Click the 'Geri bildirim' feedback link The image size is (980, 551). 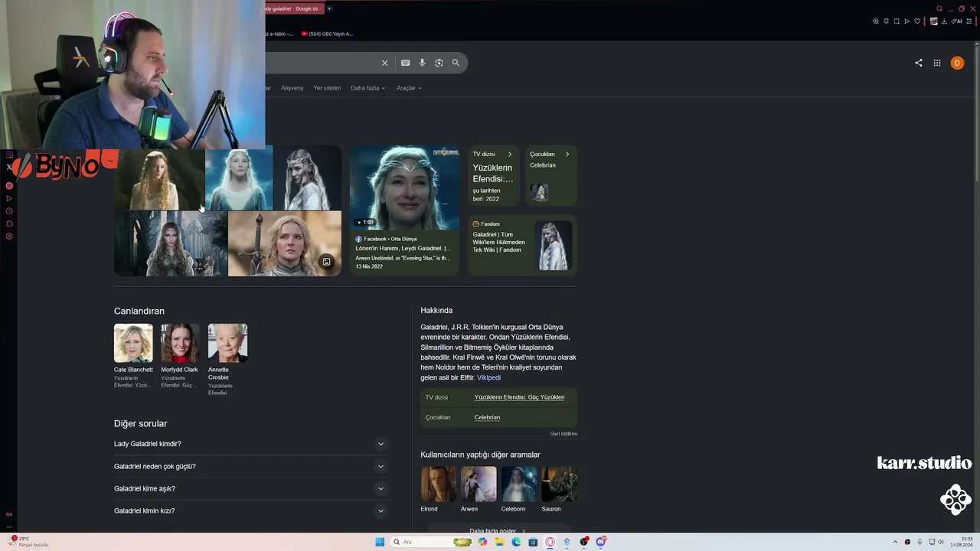click(563, 434)
